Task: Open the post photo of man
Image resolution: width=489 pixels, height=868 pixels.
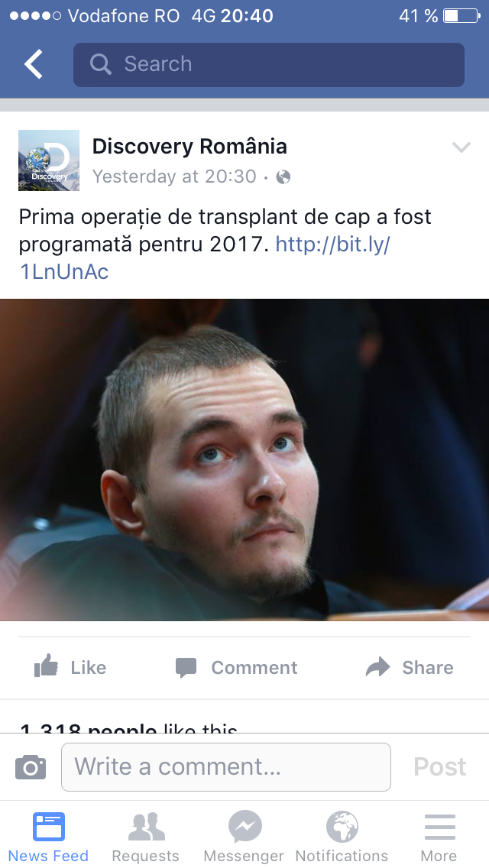Action: coord(244,459)
